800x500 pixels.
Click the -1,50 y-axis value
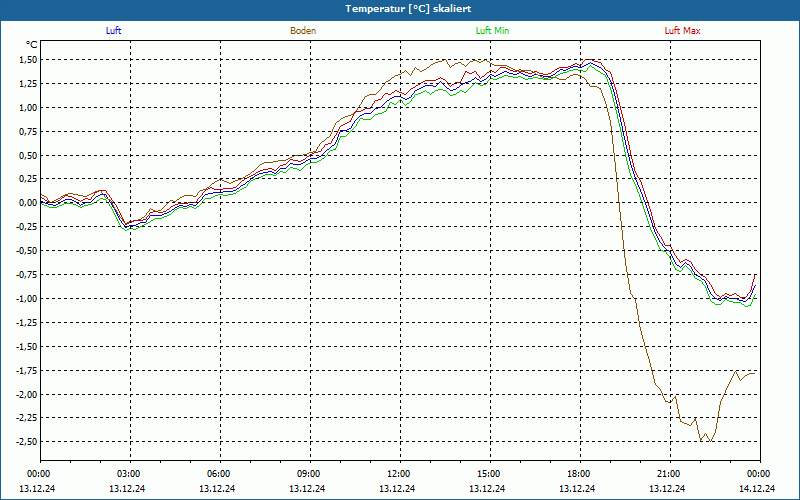point(27,346)
